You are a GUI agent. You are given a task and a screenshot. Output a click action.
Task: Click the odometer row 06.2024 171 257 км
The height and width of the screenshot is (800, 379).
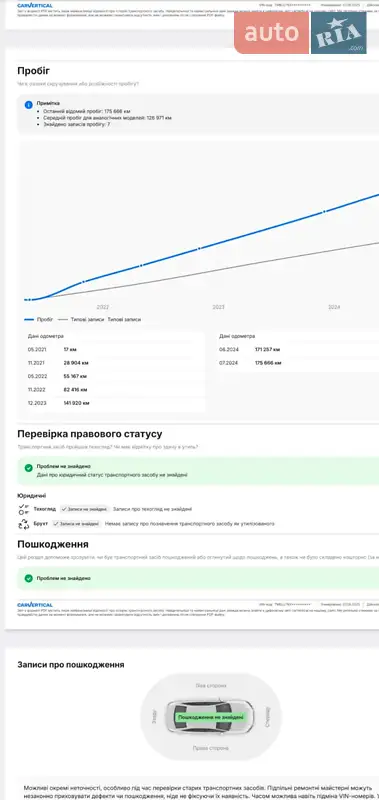pyautogui.click(x=298, y=349)
